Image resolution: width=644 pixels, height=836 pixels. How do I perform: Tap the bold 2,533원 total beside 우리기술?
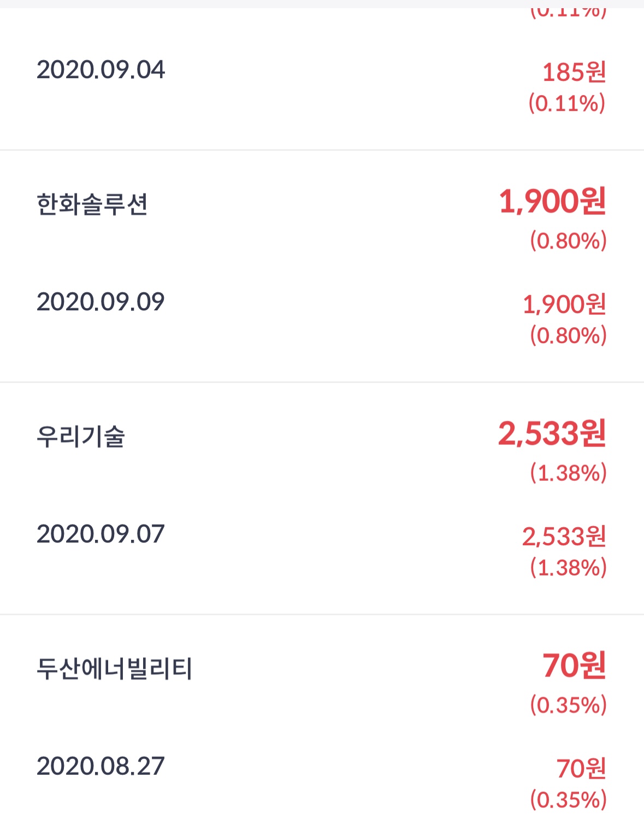click(552, 434)
